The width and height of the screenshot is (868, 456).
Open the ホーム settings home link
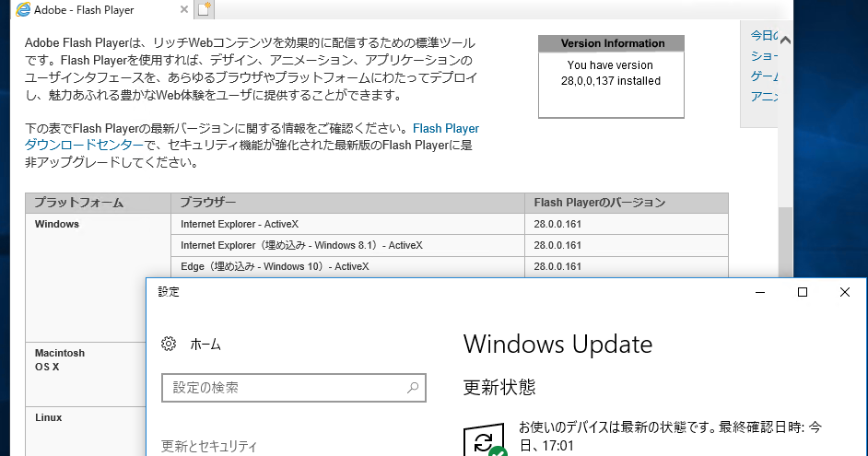coord(205,345)
